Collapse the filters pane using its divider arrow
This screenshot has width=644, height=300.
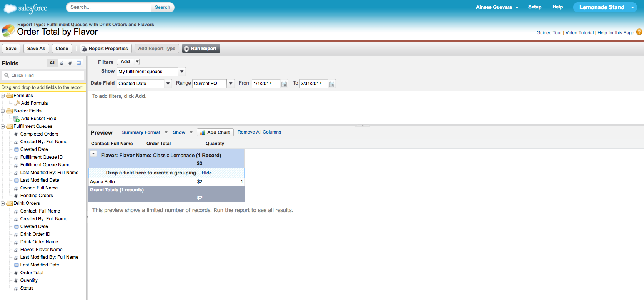(363, 125)
